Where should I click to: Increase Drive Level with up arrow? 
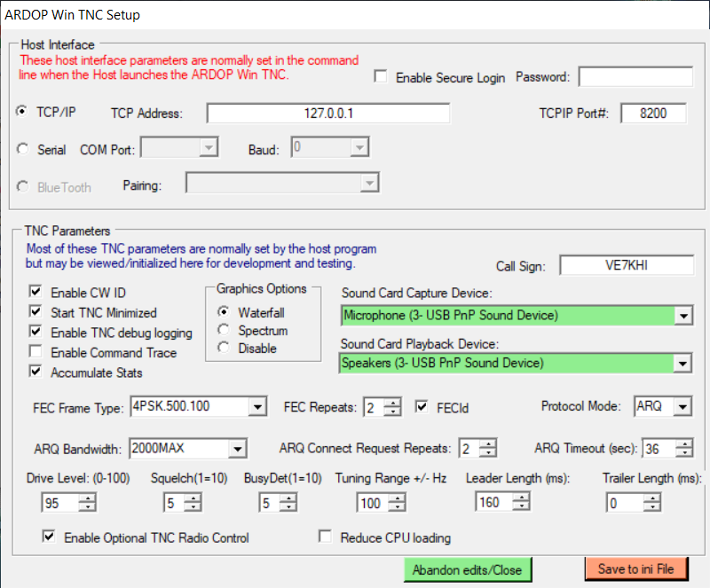point(87,498)
